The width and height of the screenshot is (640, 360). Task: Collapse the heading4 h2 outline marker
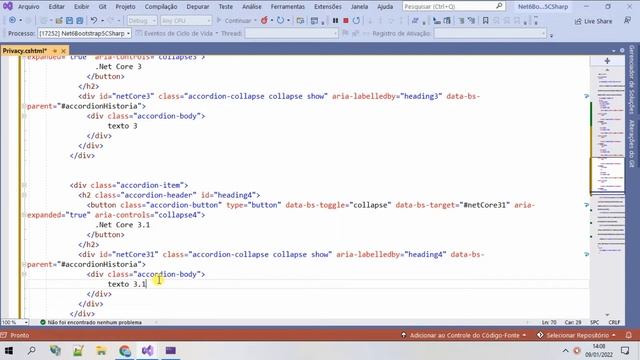24,195
